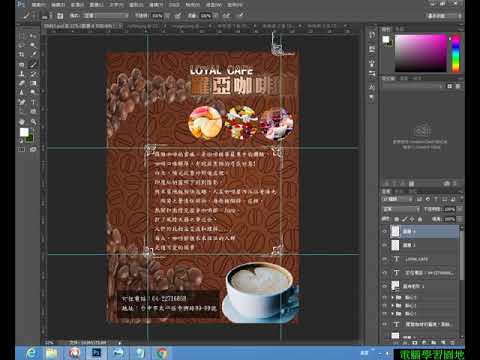Click new adjustment layer icon
The image size is (480, 360).
[x=424, y=342]
